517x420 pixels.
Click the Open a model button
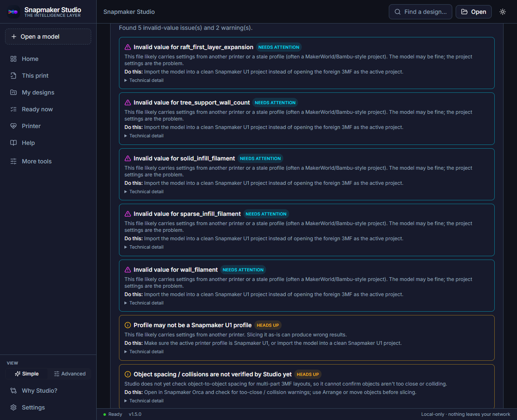point(48,37)
